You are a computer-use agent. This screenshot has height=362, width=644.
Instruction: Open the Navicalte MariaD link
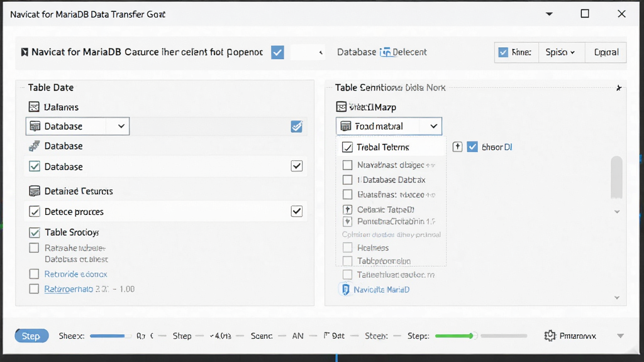381,289
